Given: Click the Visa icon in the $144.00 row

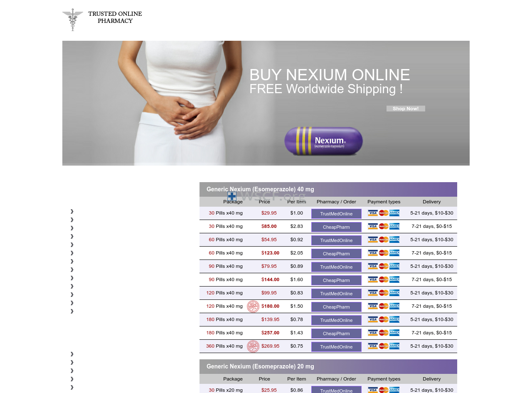Looking at the screenshot, I should pyautogui.click(x=373, y=279).
